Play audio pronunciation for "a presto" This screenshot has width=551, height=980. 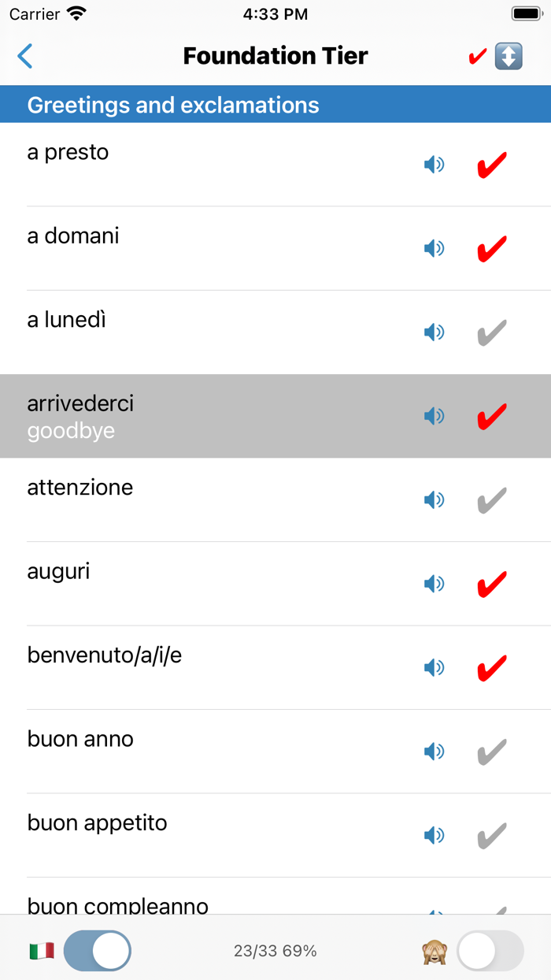tap(434, 165)
